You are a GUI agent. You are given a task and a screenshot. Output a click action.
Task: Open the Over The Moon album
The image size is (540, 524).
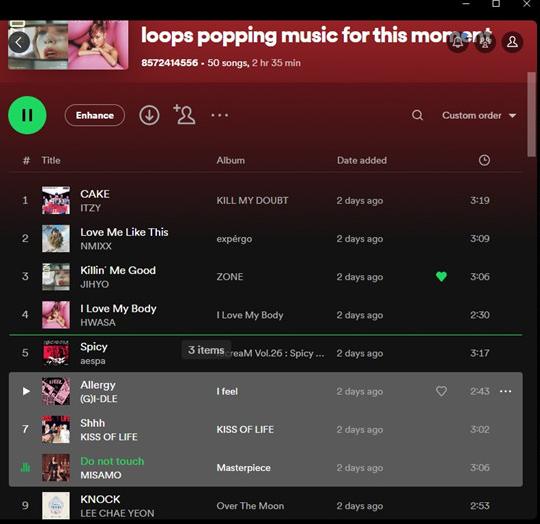[250, 506]
